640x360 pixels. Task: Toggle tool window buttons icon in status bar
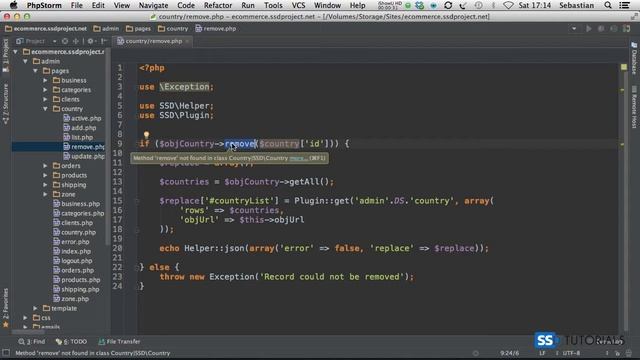[6, 353]
